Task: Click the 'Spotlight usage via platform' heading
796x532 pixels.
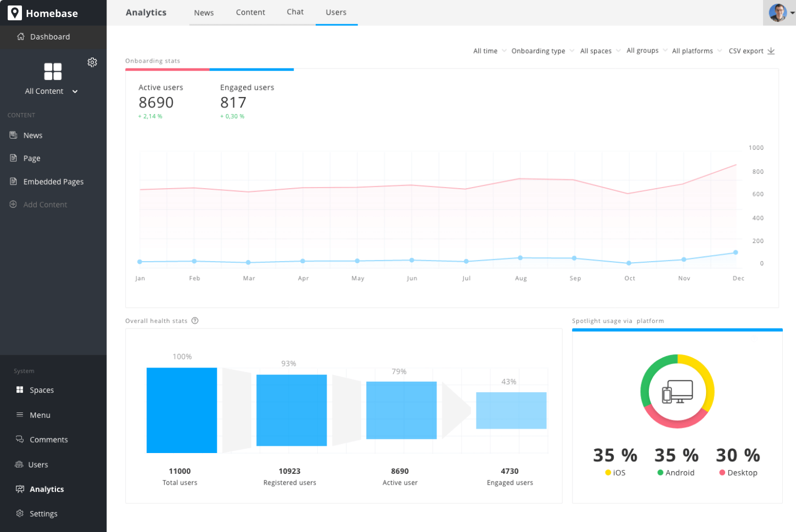Action: [618, 321]
